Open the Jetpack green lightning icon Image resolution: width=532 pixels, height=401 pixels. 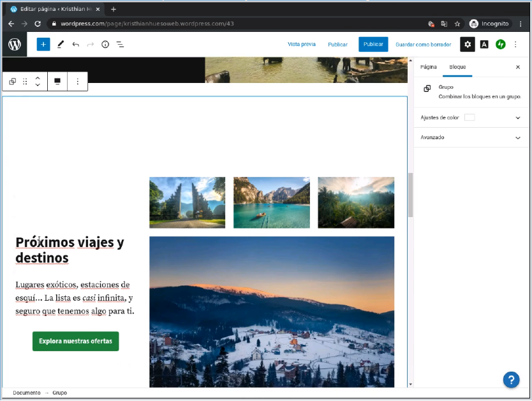pyautogui.click(x=501, y=45)
